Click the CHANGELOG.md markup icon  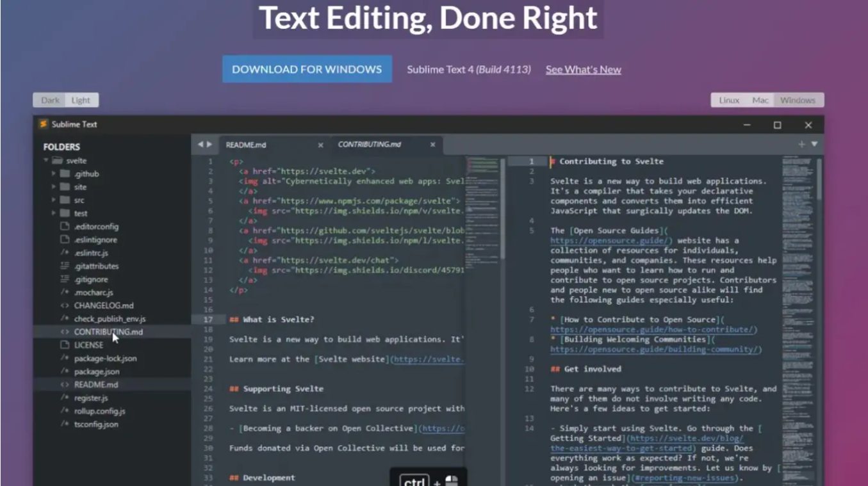point(64,305)
